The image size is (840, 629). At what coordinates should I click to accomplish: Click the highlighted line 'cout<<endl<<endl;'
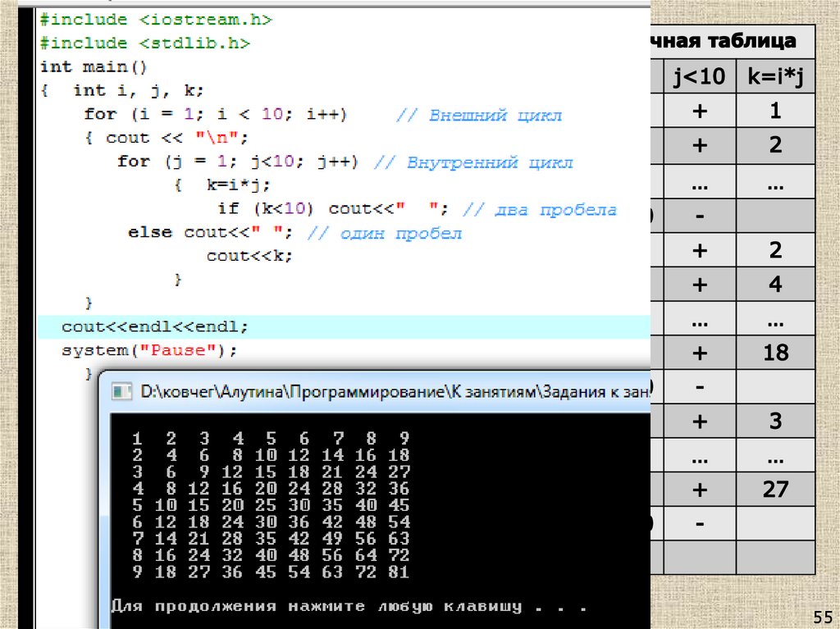click(155, 327)
